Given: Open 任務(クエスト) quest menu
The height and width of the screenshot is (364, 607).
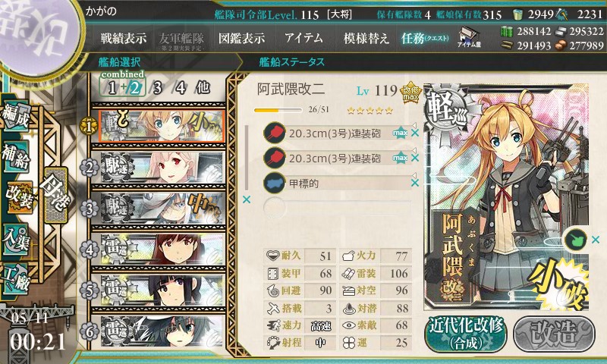Looking at the screenshot, I should point(425,38).
